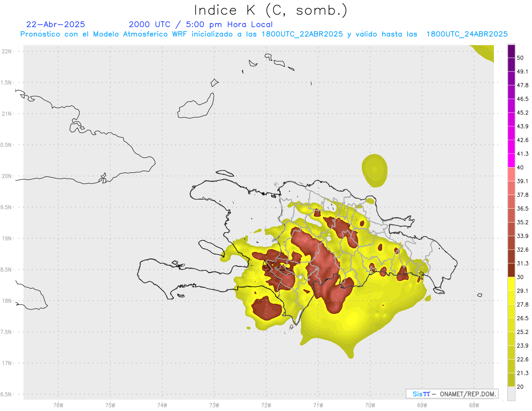
Task: Click the latitude label '18N'
Action: click(x=7, y=301)
